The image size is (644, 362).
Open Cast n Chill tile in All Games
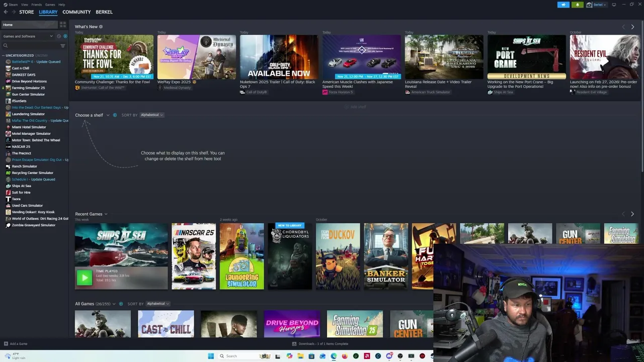click(166, 324)
